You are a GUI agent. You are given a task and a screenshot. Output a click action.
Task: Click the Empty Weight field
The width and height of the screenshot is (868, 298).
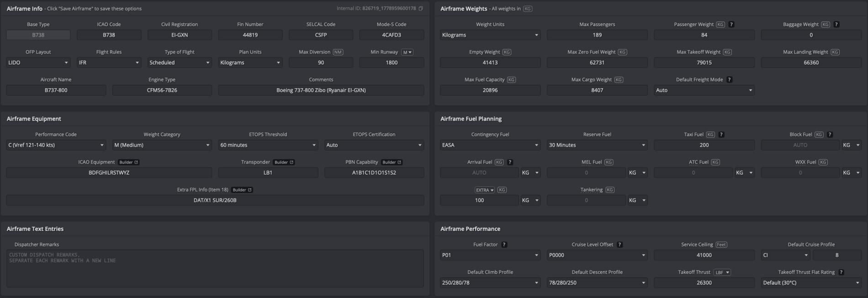pyautogui.click(x=490, y=63)
